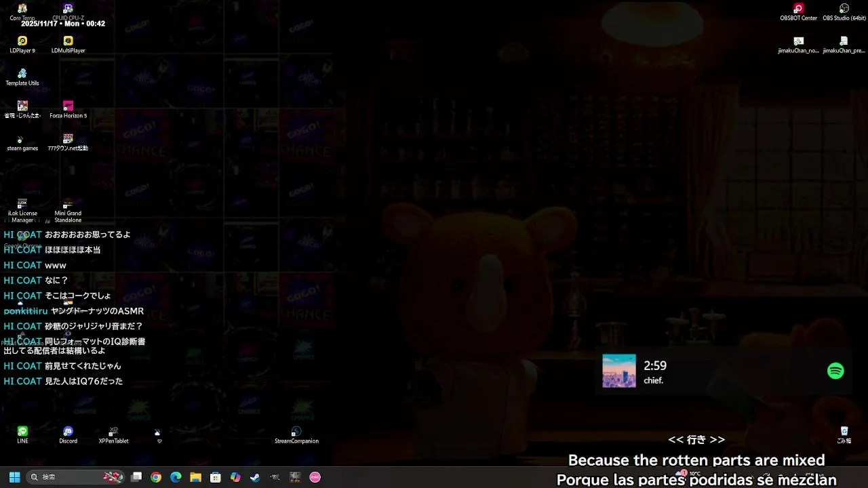Launch the Forza Horizon 5 desktop shortcut
The width and height of the screenshot is (868, 488).
pos(68,110)
